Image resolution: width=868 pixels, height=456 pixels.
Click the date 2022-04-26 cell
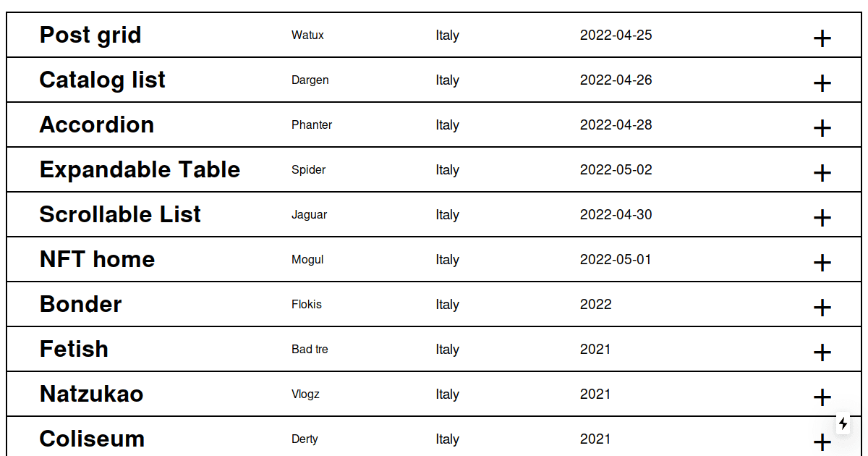[616, 80]
